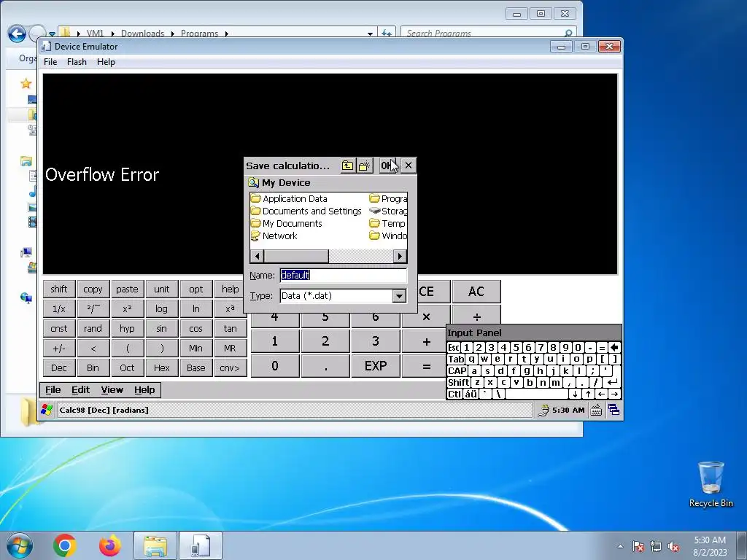
Task: Select Calc98 [Dec] [radians] taskbar button
Action: [x=295, y=410]
